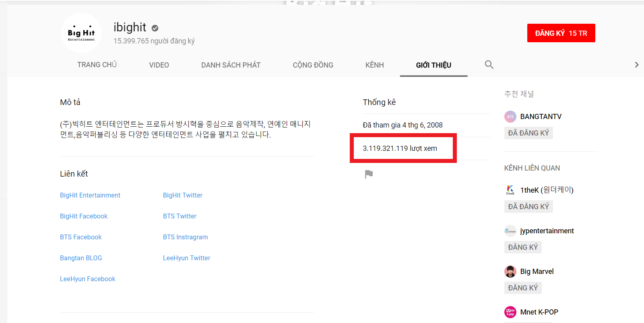
Task: Open the BigHit Twitter link
Action: pyautogui.click(x=183, y=195)
